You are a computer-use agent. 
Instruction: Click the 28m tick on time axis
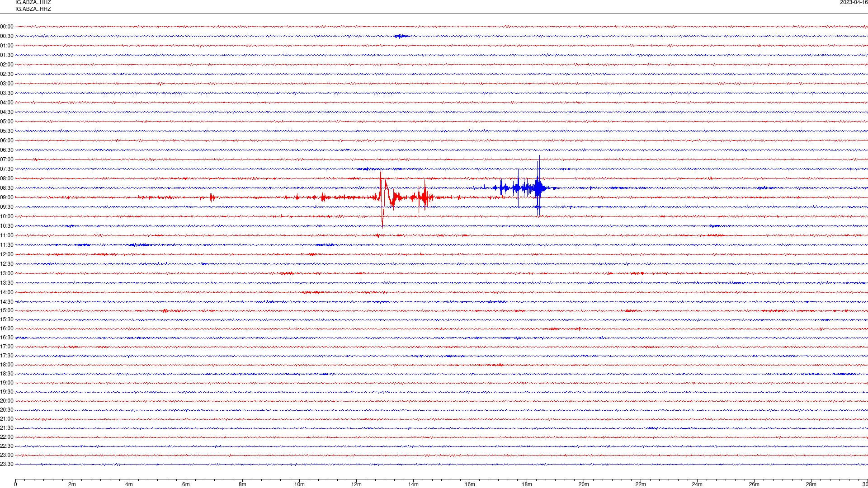(811, 484)
